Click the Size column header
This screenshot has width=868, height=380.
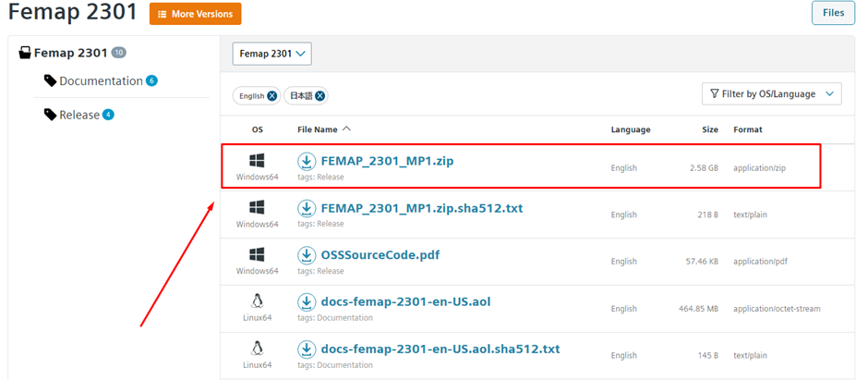click(x=710, y=129)
